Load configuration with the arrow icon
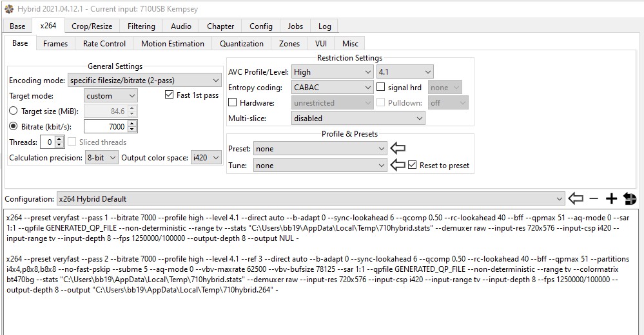Viewport: 644px width, 335px height. point(576,198)
